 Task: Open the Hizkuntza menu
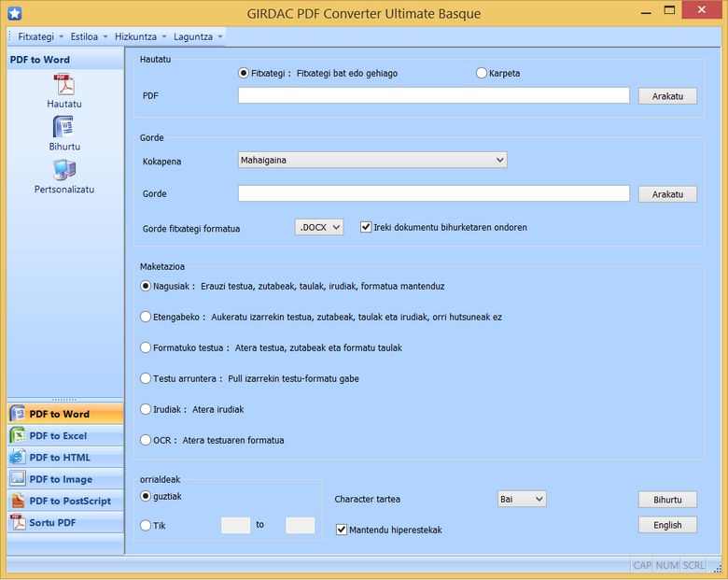140,36
